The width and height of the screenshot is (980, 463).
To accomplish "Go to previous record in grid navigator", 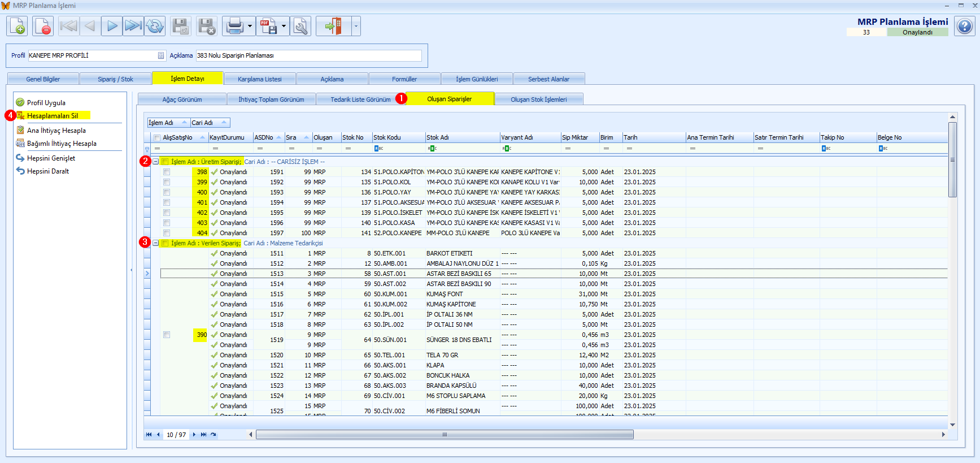I will [x=158, y=435].
